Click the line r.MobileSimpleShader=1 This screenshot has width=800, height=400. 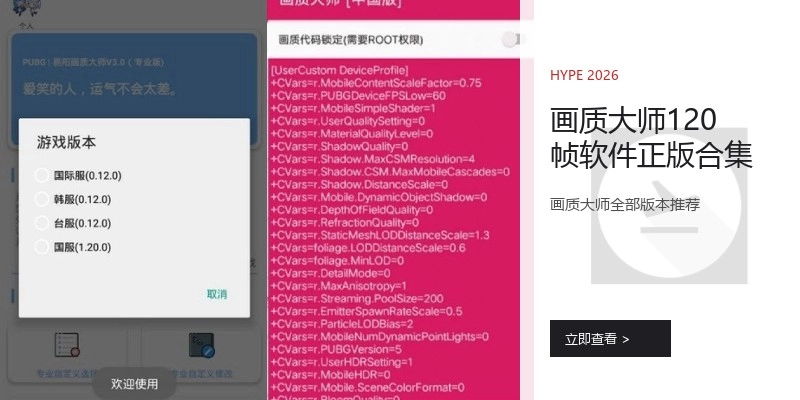353,109
